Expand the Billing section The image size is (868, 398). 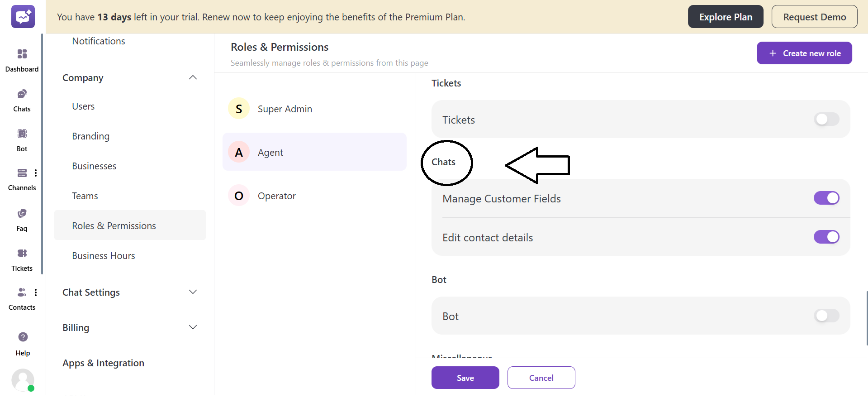tap(193, 328)
